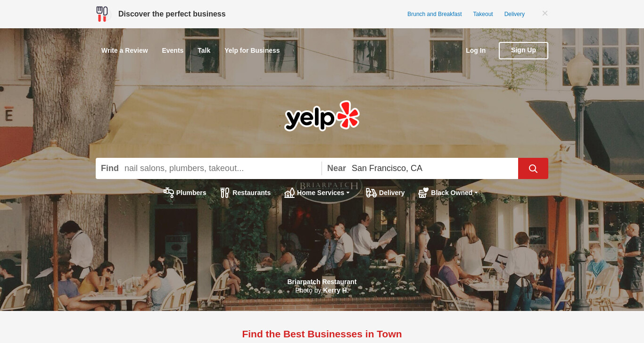
Task: Focus the Find search input field
Action: tap(208, 168)
